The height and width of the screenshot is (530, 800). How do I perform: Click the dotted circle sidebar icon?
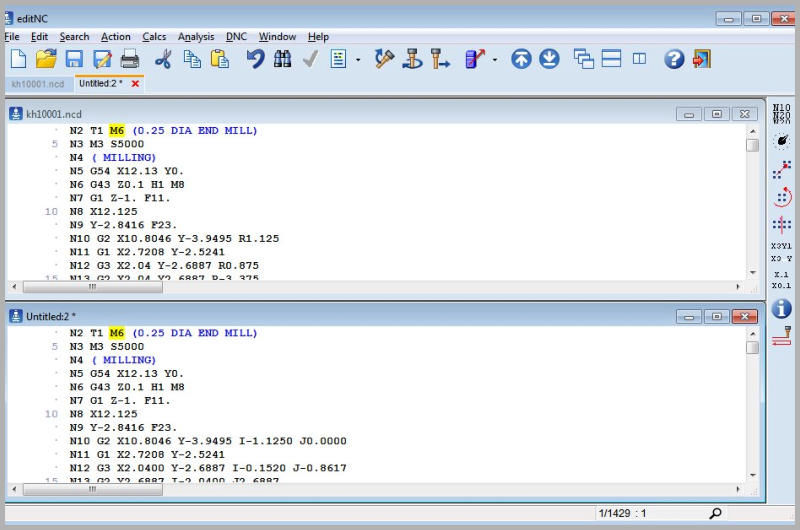[x=781, y=141]
